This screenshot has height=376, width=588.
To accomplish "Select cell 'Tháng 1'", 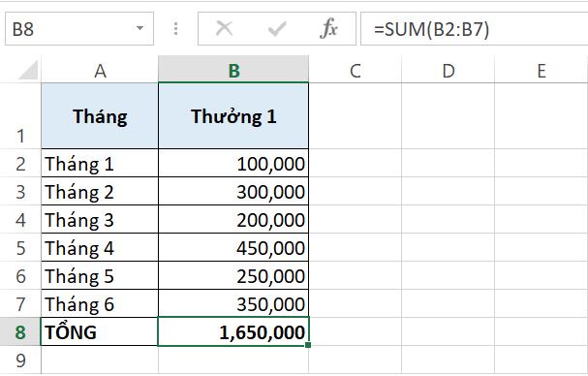I will pyautogui.click(x=100, y=163).
